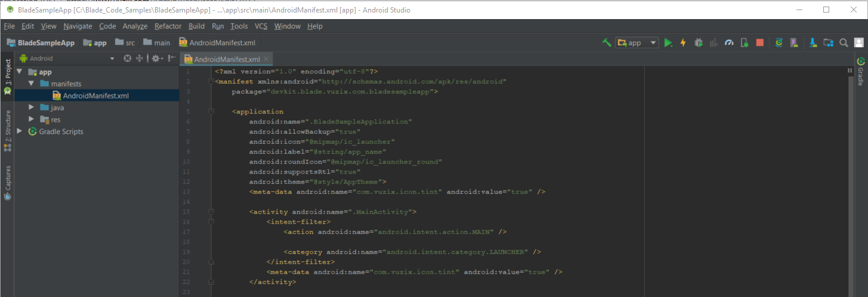Screen dimensions: 868x297
Task: Open the Build menu
Action: [x=196, y=26]
